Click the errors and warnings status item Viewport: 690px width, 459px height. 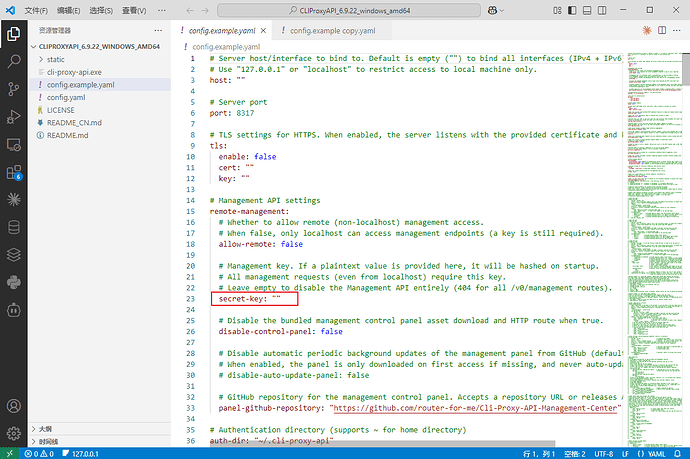tap(39, 454)
